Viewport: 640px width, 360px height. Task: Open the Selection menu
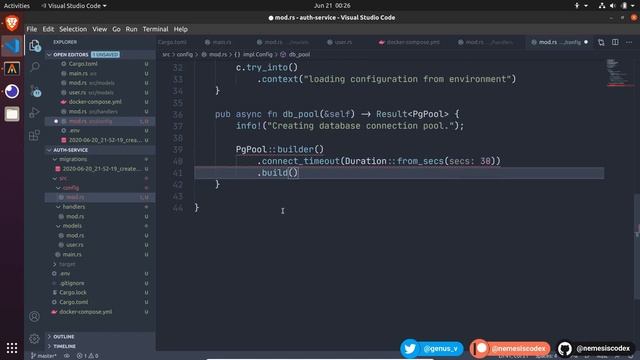coord(73,29)
